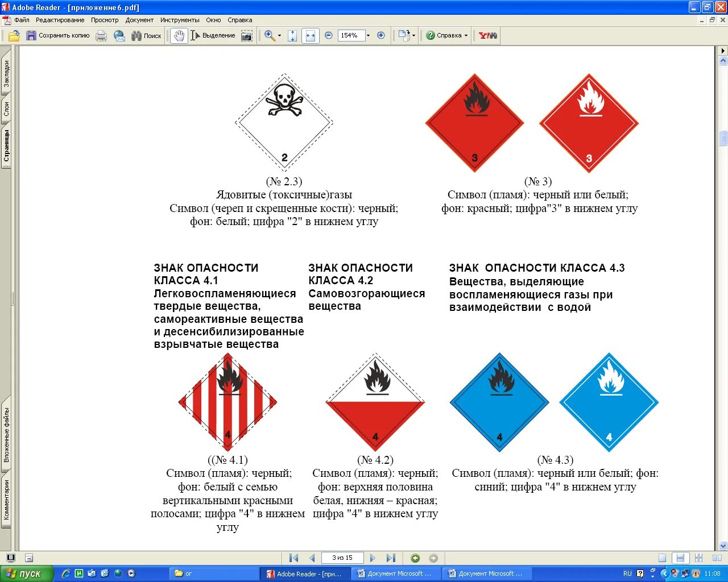Choose the Выделение text selection tool

coord(213,35)
